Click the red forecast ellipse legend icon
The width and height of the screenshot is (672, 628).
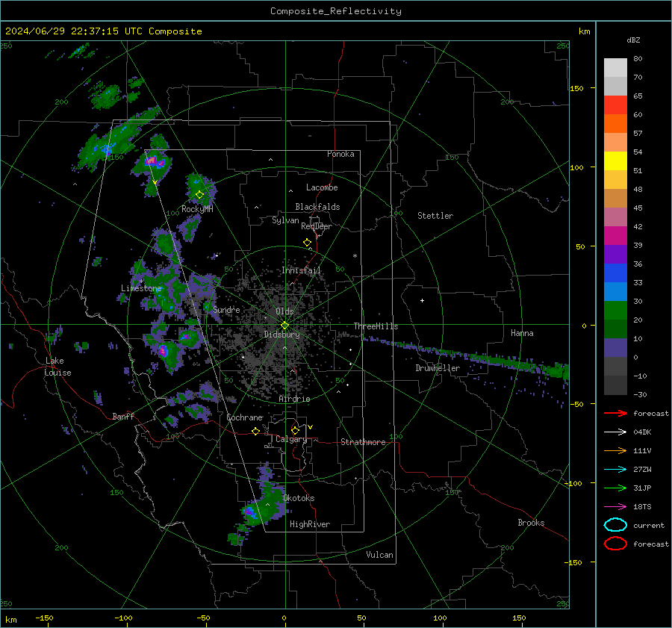click(615, 544)
